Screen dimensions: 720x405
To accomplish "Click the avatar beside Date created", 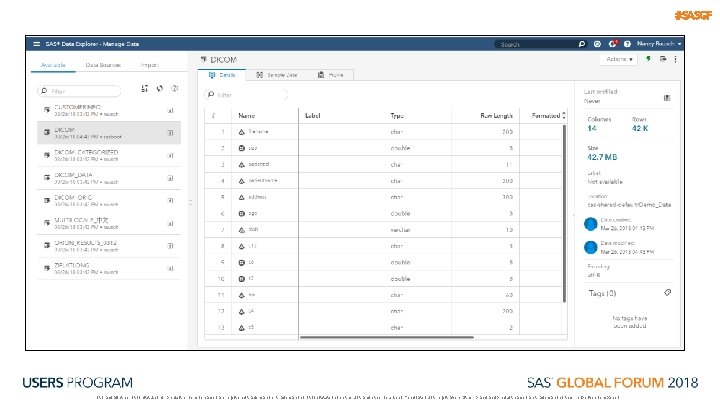I will coord(591,224).
